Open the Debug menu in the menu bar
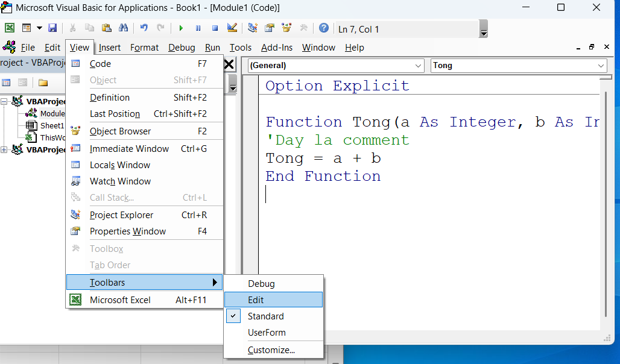The image size is (620, 364). click(x=182, y=48)
